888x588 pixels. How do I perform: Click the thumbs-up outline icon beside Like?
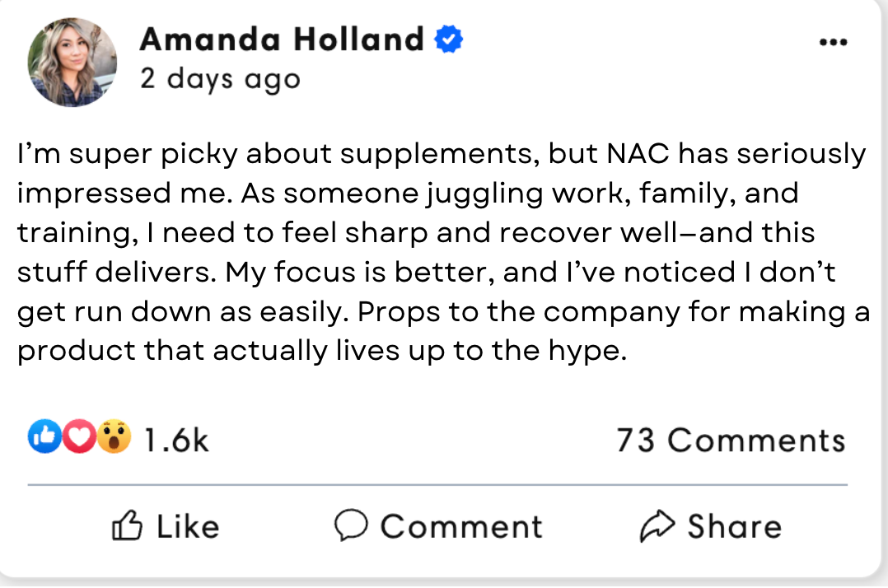click(x=127, y=525)
